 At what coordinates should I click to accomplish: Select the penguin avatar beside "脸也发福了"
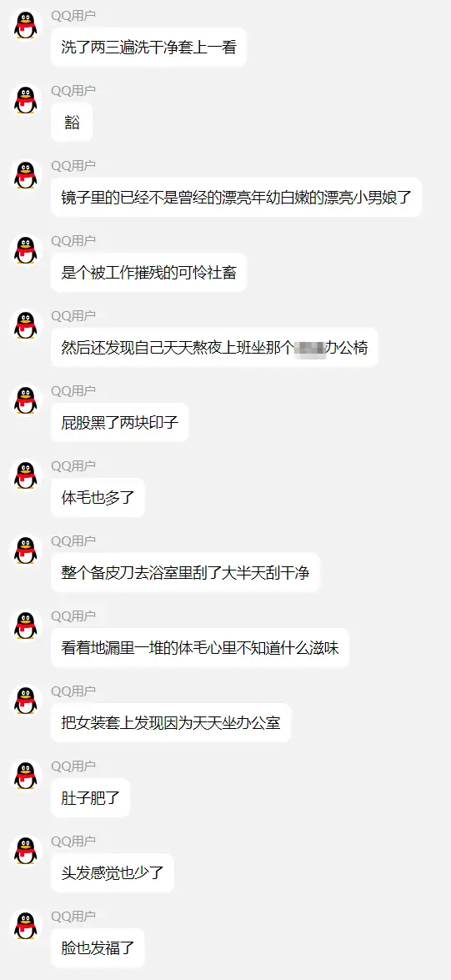(x=26, y=925)
